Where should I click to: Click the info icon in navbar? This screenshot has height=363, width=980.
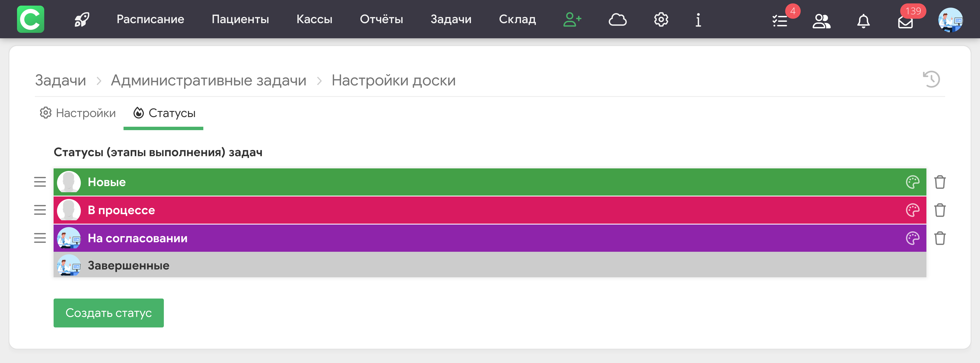click(698, 20)
